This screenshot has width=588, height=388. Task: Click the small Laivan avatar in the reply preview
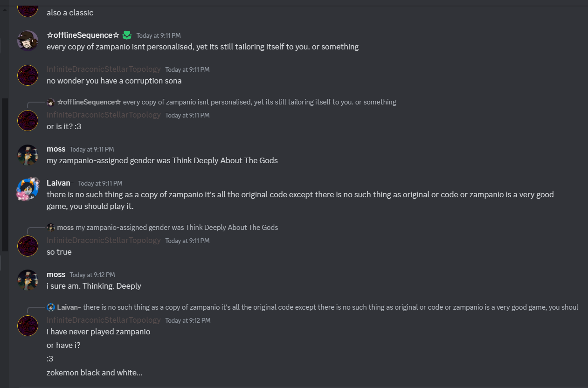(x=51, y=307)
